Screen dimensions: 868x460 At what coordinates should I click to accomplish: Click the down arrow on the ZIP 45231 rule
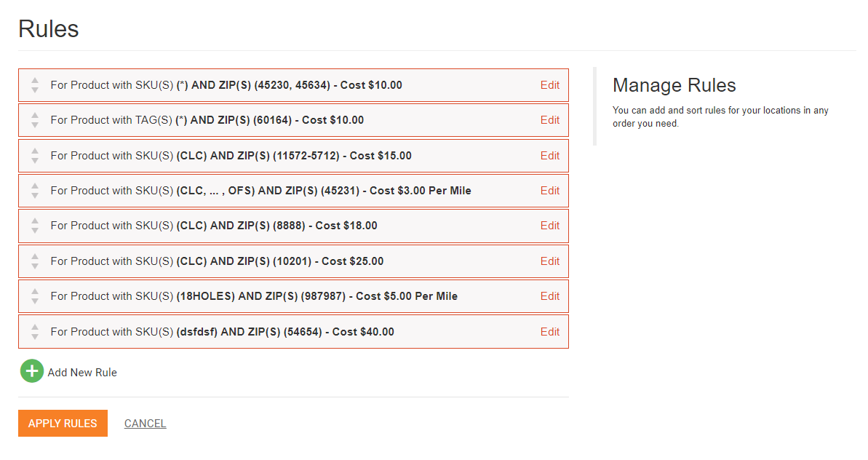coord(35,196)
